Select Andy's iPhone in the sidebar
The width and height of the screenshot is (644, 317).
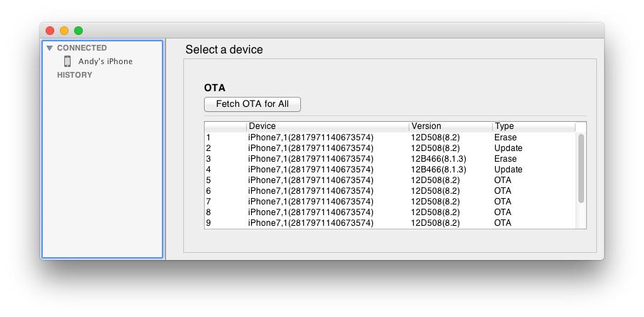click(105, 61)
